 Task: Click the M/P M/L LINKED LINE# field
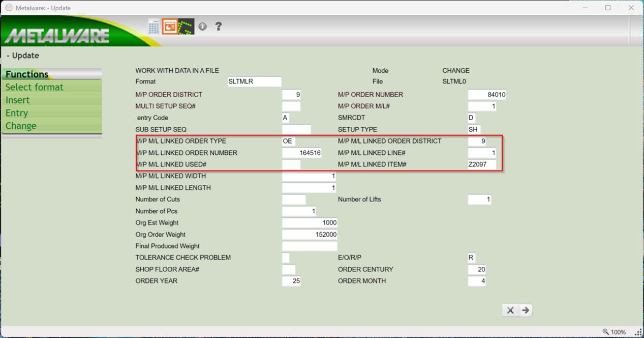(482, 153)
